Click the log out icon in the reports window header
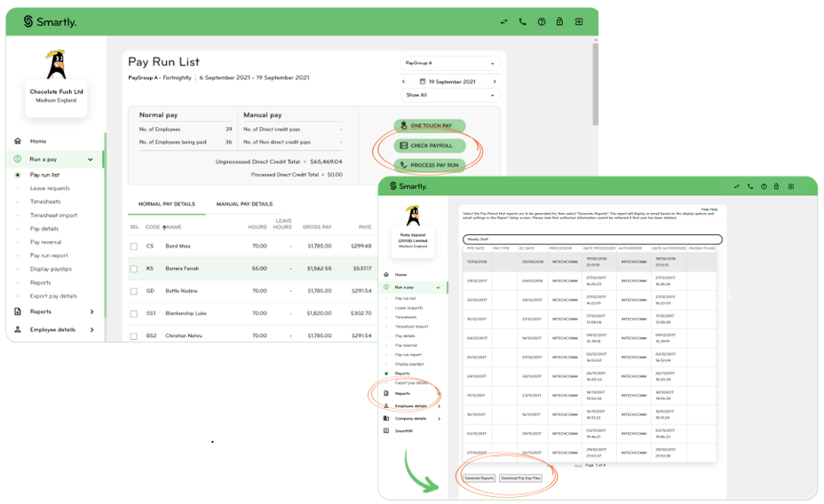The width and height of the screenshot is (824, 504). [x=791, y=186]
